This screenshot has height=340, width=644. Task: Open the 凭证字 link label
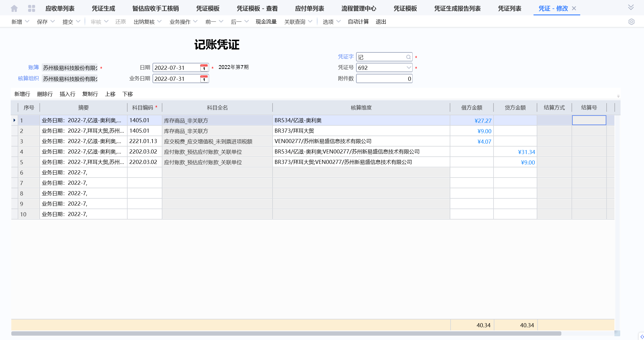(346, 57)
